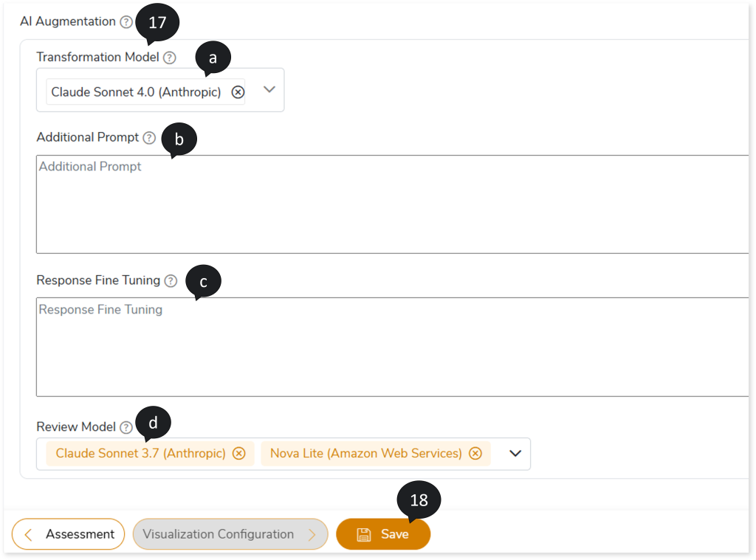This screenshot has width=756, height=560.
Task: Go back to Assessment step
Action: pyautogui.click(x=69, y=534)
